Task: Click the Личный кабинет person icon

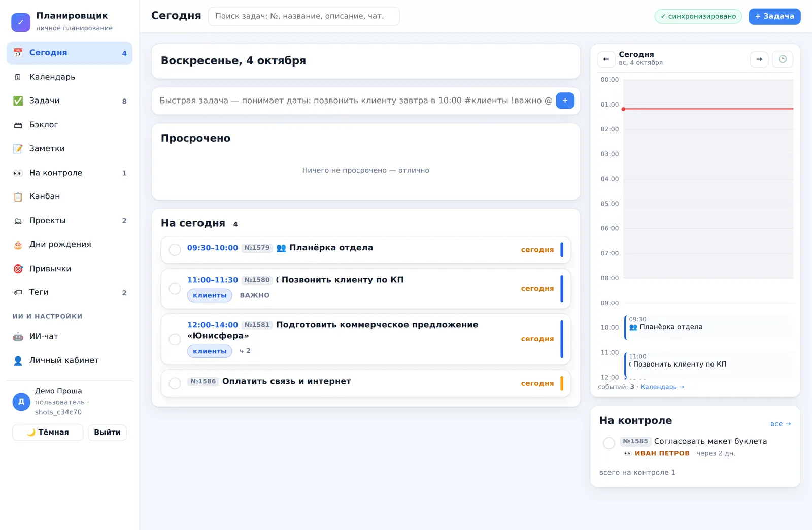Action: tap(18, 360)
